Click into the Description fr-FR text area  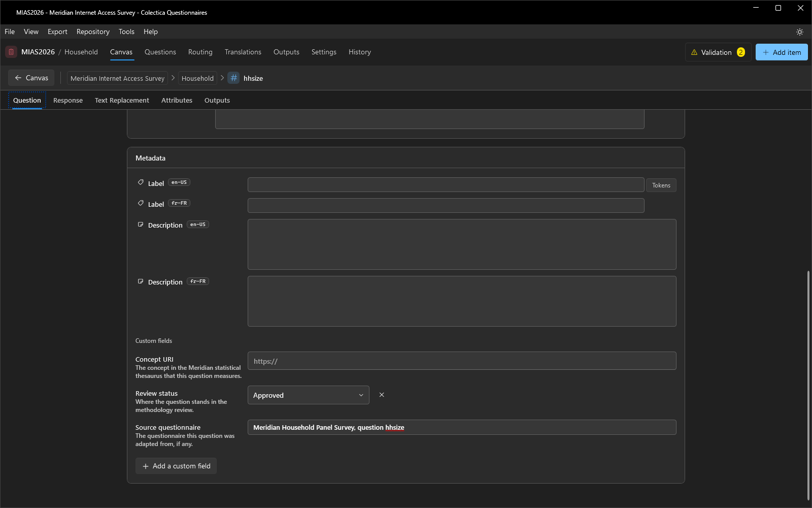point(462,301)
